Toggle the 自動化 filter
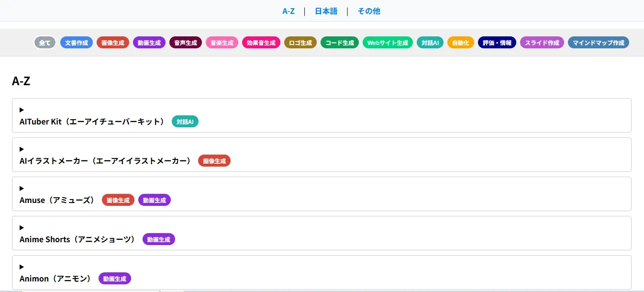The image size is (644, 292). click(460, 42)
